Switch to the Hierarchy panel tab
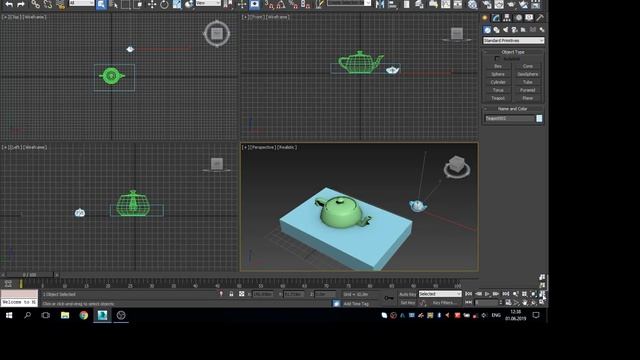640x360 pixels. (507, 18)
